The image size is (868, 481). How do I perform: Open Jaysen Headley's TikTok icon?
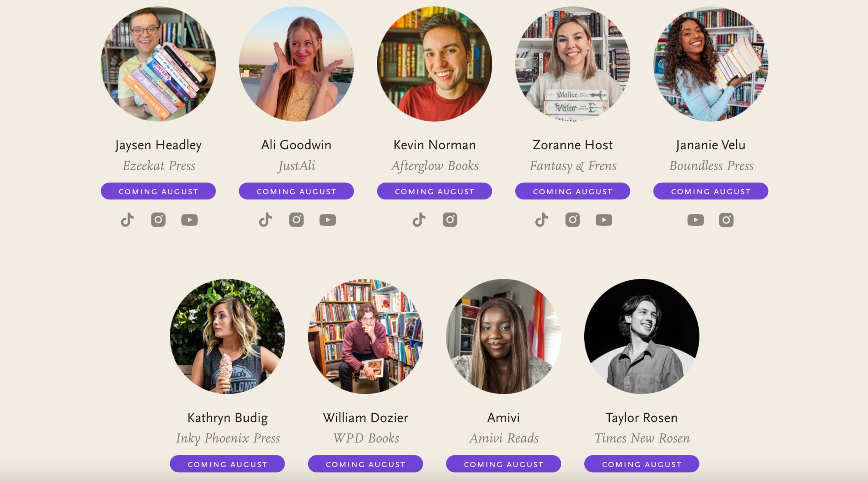coord(127,220)
